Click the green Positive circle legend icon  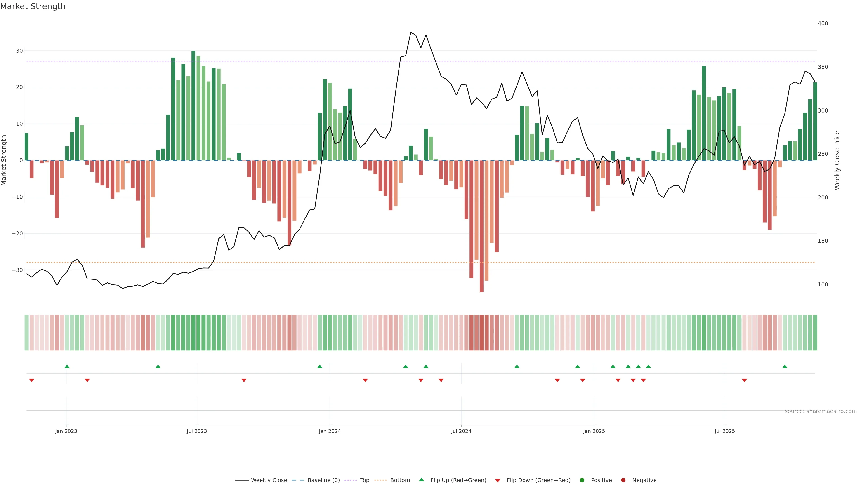tap(582, 480)
